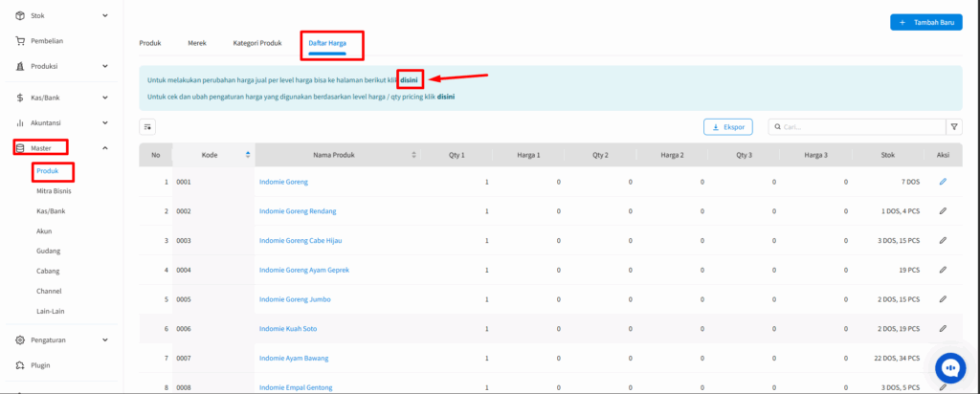Image resolution: width=980 pixels, height=394 pixels.
Task: Open the Indomie Goreng Ayam Geprek link
Action: [303, 270]
